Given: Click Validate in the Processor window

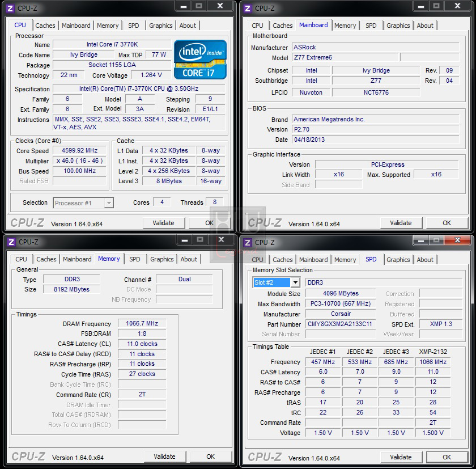Looking at the screenshot, I should click(x=164, y=223).
